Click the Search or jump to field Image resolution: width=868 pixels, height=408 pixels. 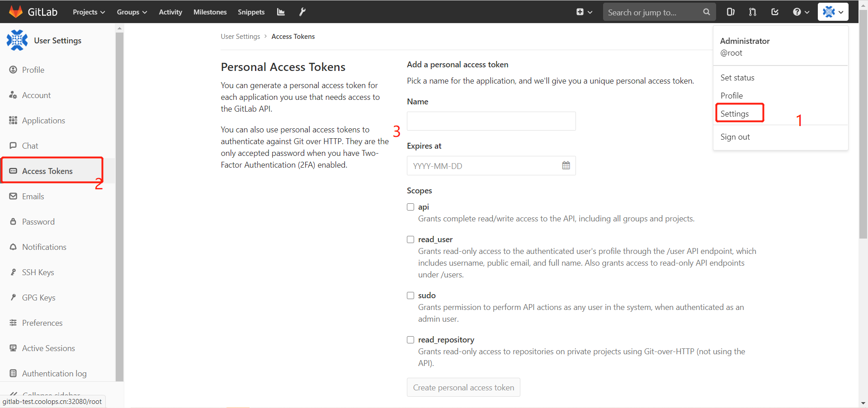point(659,12)
